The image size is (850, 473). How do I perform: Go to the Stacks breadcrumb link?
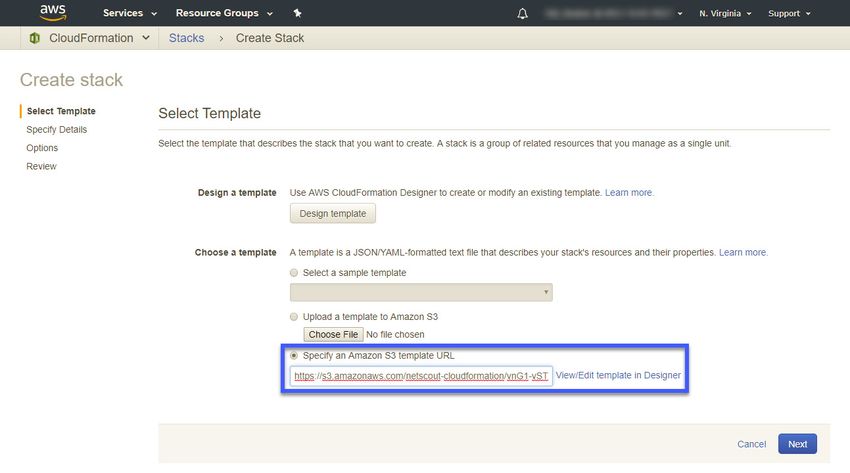click(x=186, y=38)
